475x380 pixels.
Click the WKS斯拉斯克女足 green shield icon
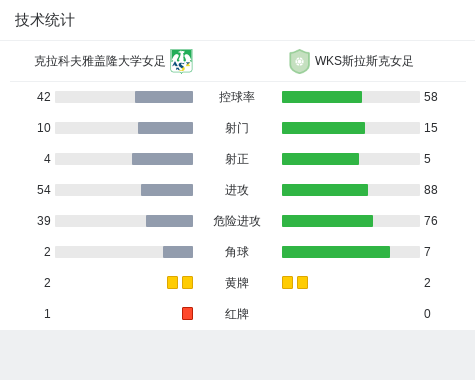pyautogui.click(x=299, y=61)
